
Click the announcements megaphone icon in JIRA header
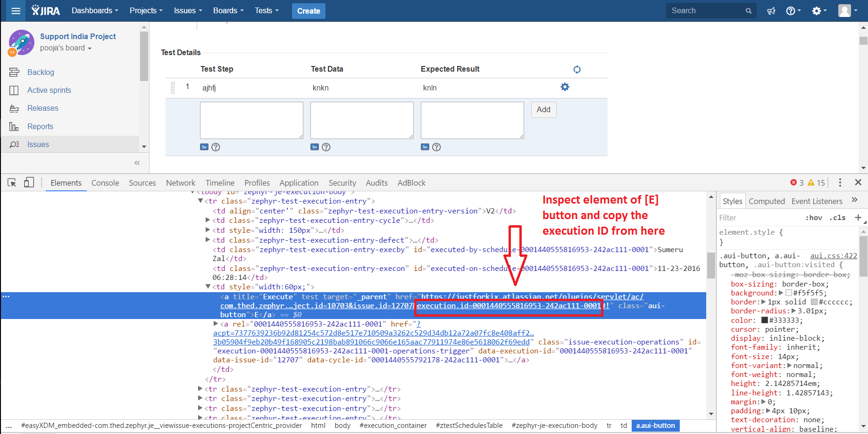click(771, 10)
